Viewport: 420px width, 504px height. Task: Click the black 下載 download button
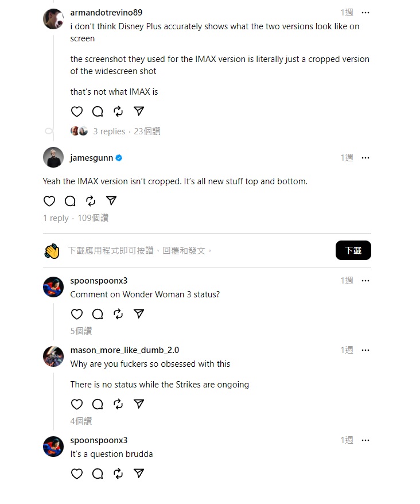point(353,250)
